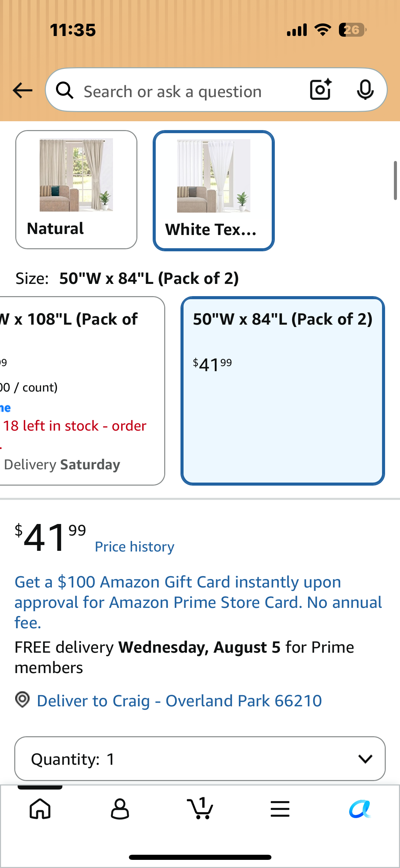Open the $100 Amazon Gift Card offer
This screenshot has width=400, height=868.
tap(198, 602)
